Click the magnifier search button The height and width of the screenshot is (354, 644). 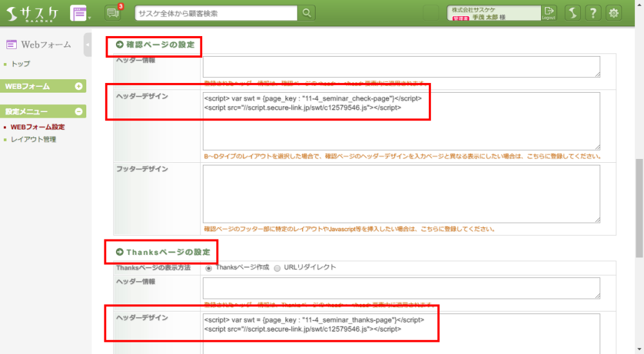point(307,13)
